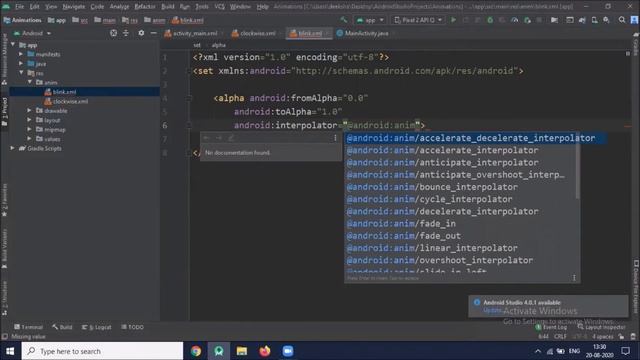Expand the manifests folder

pyautogui.click(x=21, y=54)
